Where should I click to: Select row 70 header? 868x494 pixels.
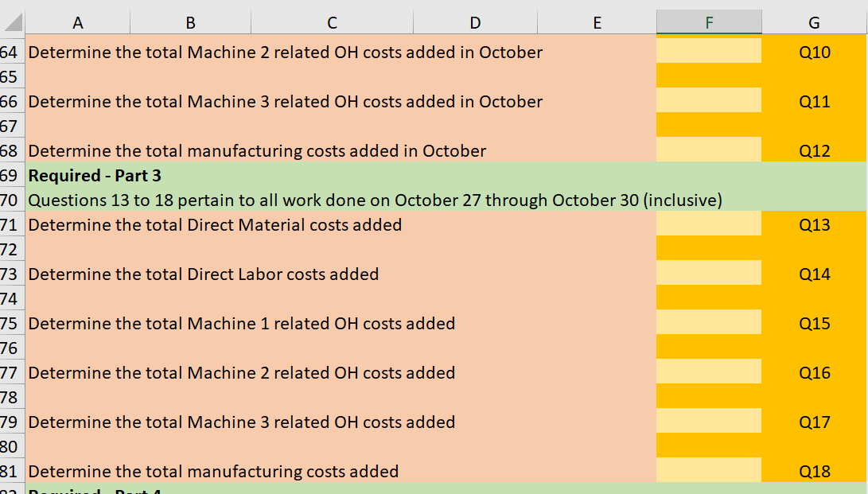pos(11,200)
